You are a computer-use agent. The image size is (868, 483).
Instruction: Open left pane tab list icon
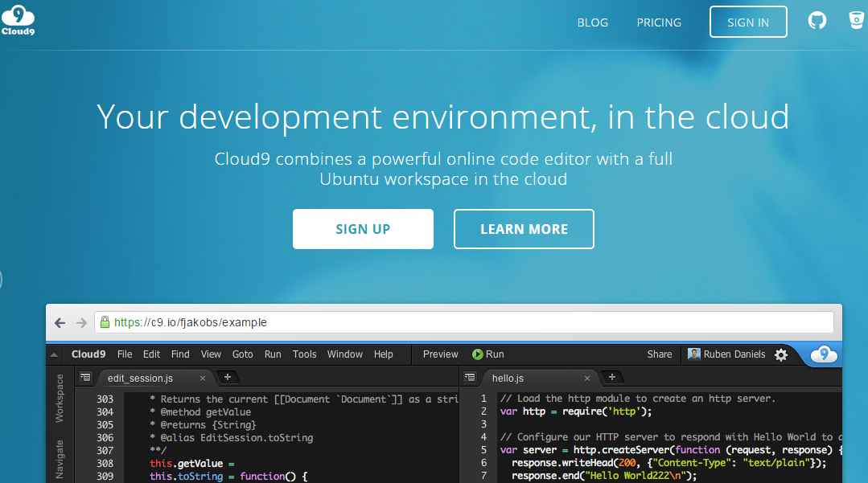pos(85,378)
